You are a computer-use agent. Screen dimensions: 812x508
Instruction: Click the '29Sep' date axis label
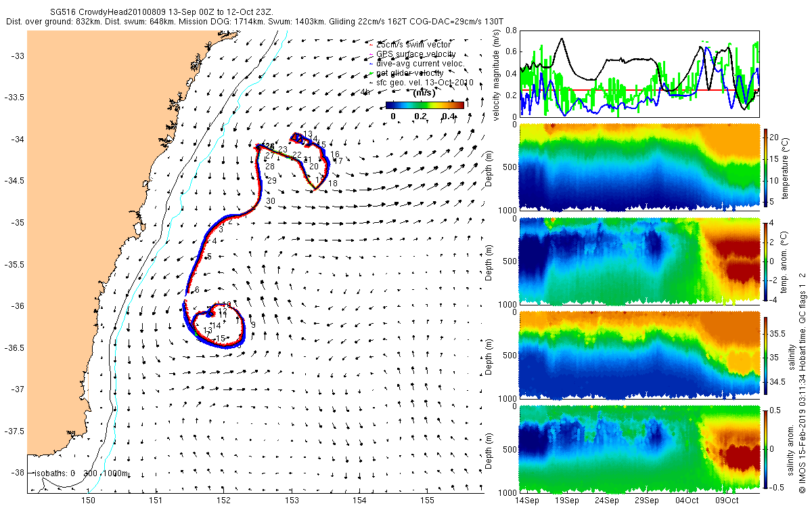point(647,501)
